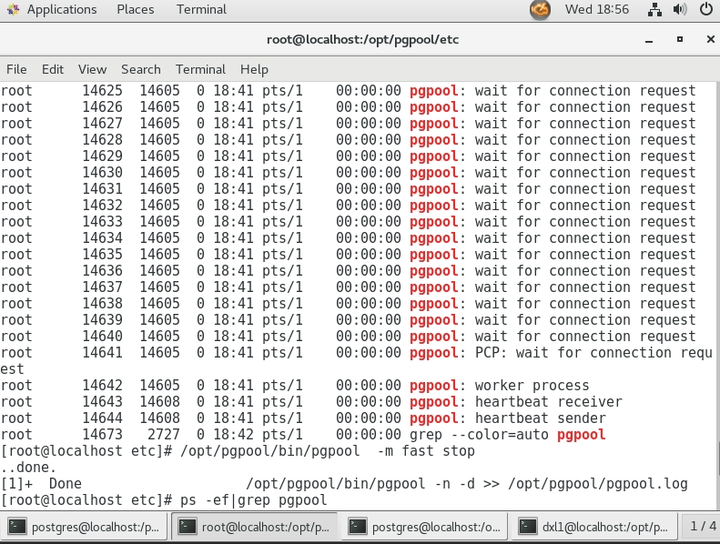This screenshot has width=720, height=544.
Task: Click the '..done.' output line
Action: point(28,467)
